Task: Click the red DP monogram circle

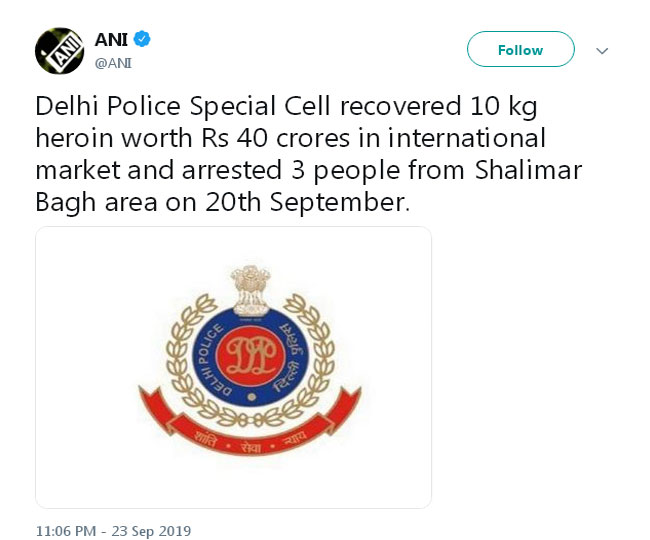Action: point(251,356)
